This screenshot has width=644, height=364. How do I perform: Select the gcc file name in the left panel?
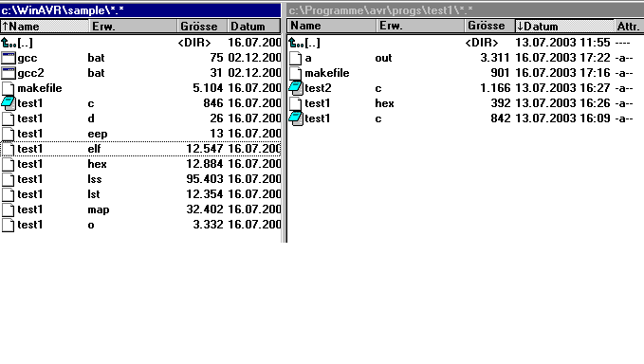click(28, 58)
